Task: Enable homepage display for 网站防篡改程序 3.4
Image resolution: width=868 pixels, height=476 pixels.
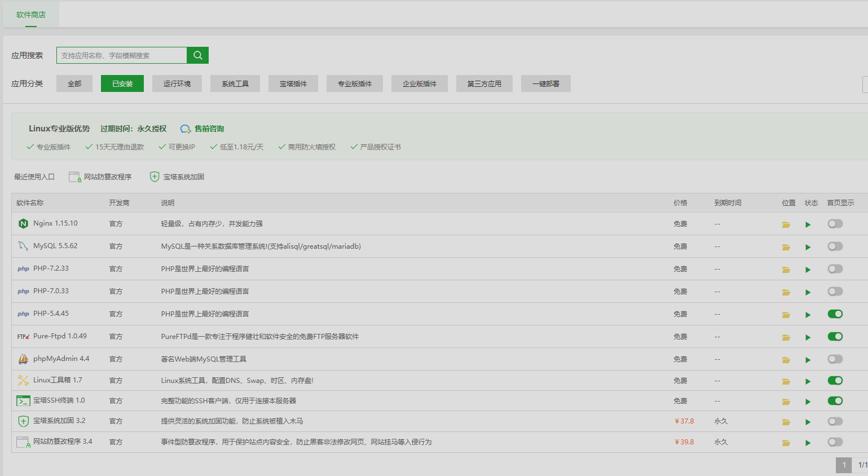Action: (x=835, y=442)
